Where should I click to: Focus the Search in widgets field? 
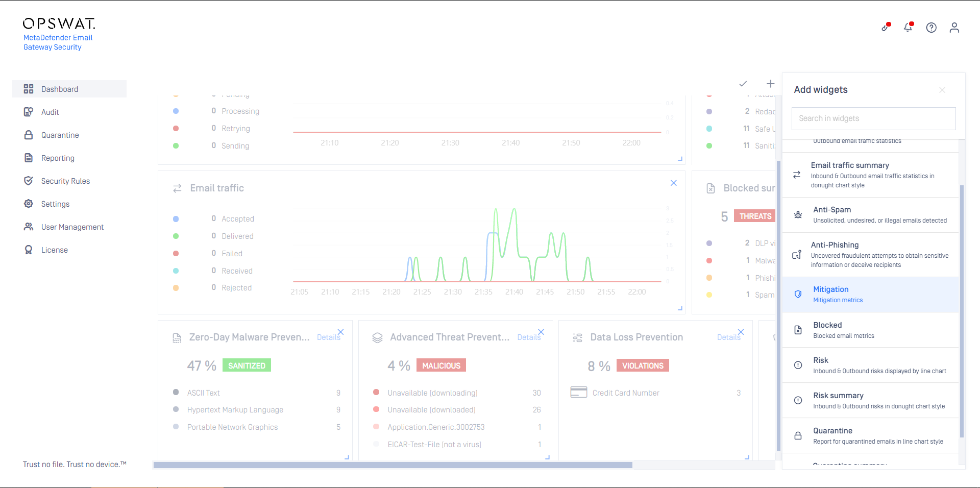pos(874,118)
